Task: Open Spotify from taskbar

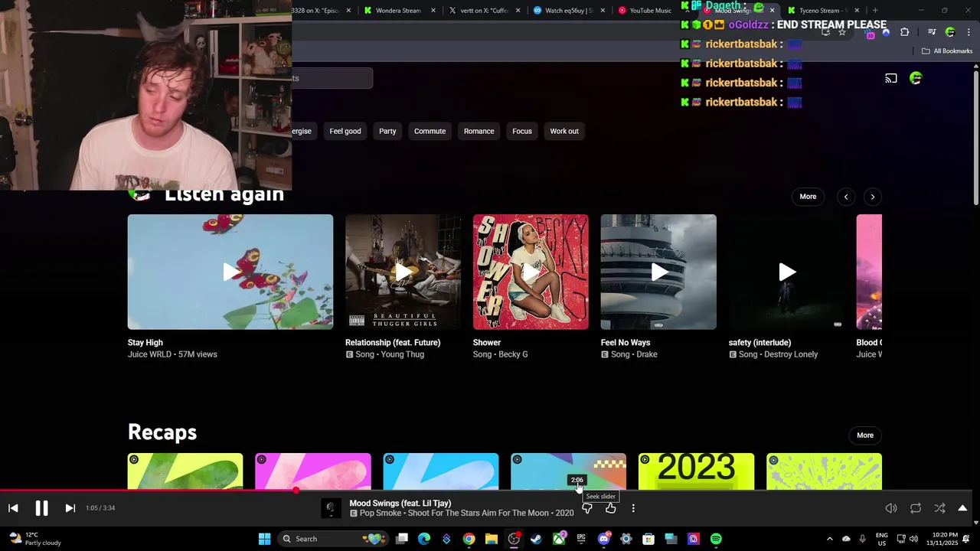Action: (x=715, y=539)
